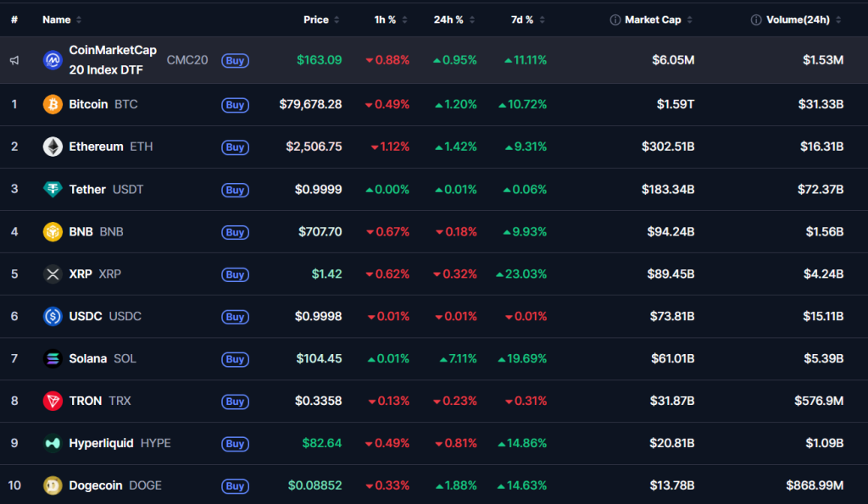Click Bitcoin market cap $1.59T
The width and height of the screenshot is (868, 504).
(676, 104)
